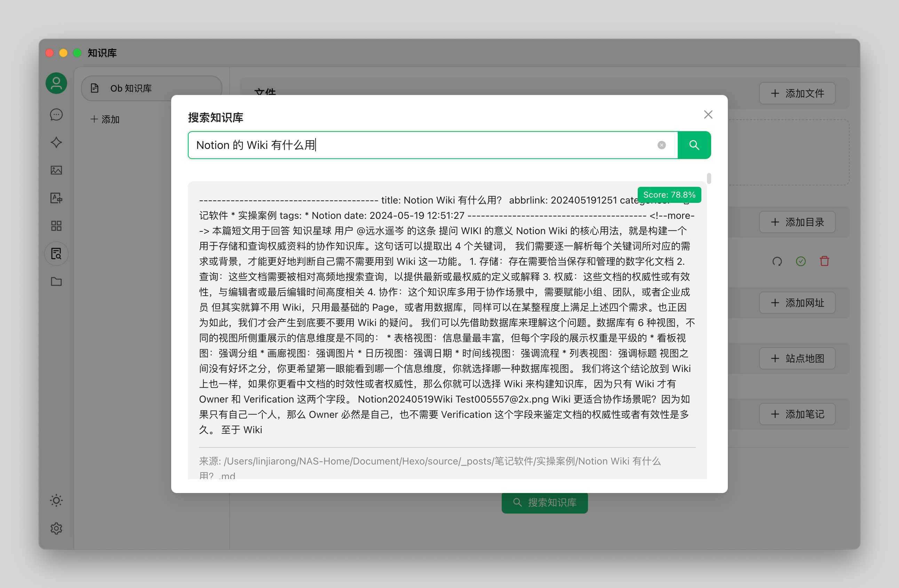Toggle the light/dark theme sun icon
Image resolution: width=899 pixels, height=588 pixels.
tap(56, 500)
